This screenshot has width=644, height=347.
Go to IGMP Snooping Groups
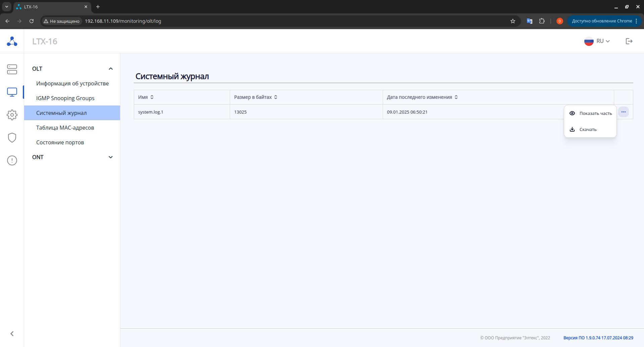point(65,98)
